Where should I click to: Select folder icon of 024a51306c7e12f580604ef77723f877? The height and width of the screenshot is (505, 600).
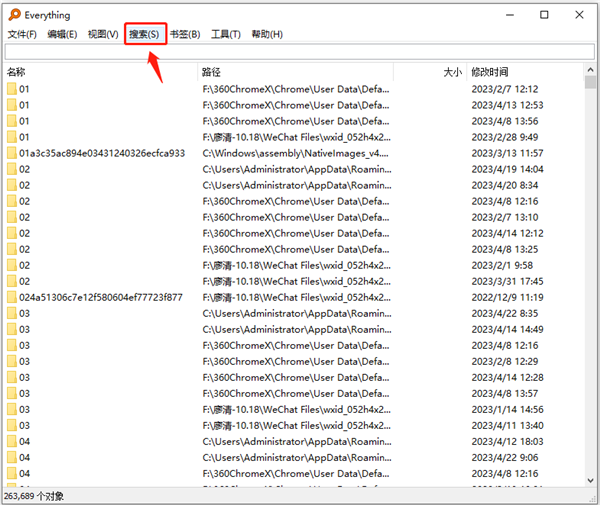[x=12, y=297]
